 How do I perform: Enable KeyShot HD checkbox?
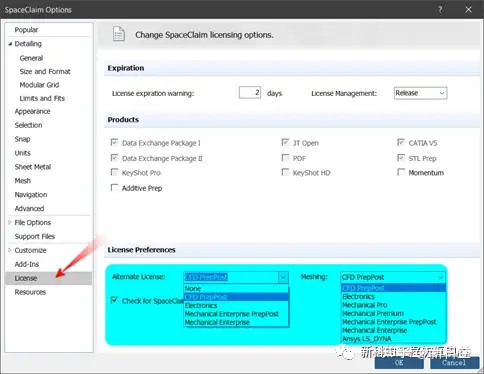285,172
